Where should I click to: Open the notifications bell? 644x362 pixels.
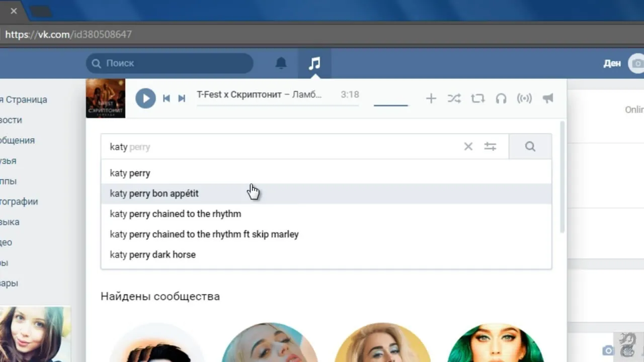pos(281,63)
